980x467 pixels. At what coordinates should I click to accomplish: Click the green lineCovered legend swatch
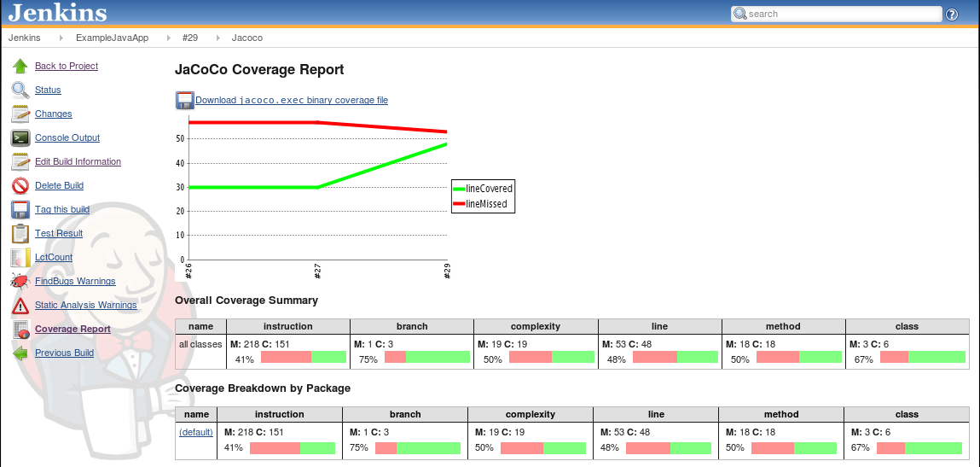pyautogui.click(x=459, y=189)
